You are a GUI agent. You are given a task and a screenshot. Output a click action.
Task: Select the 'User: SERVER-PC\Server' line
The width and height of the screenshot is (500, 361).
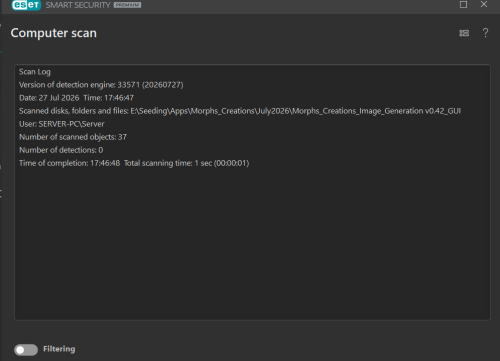tap(62, 124)
